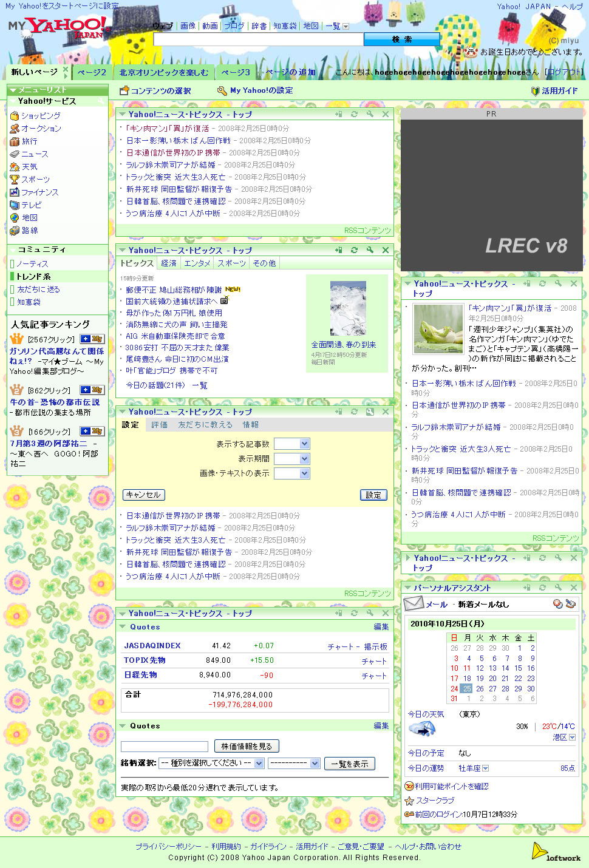Collapse the メニューリスト panel with its triangle
Screen dimensions: 589x868
click(x=12, y=89)
